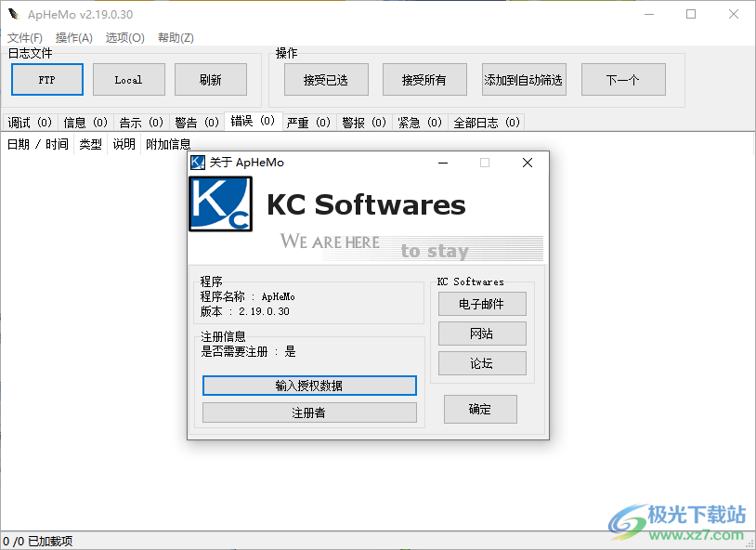Image resolution: width=756 pixels, height=550 pixels.
Task: Switch to the 全部日志 (0) tab
Action: [487, 123]
